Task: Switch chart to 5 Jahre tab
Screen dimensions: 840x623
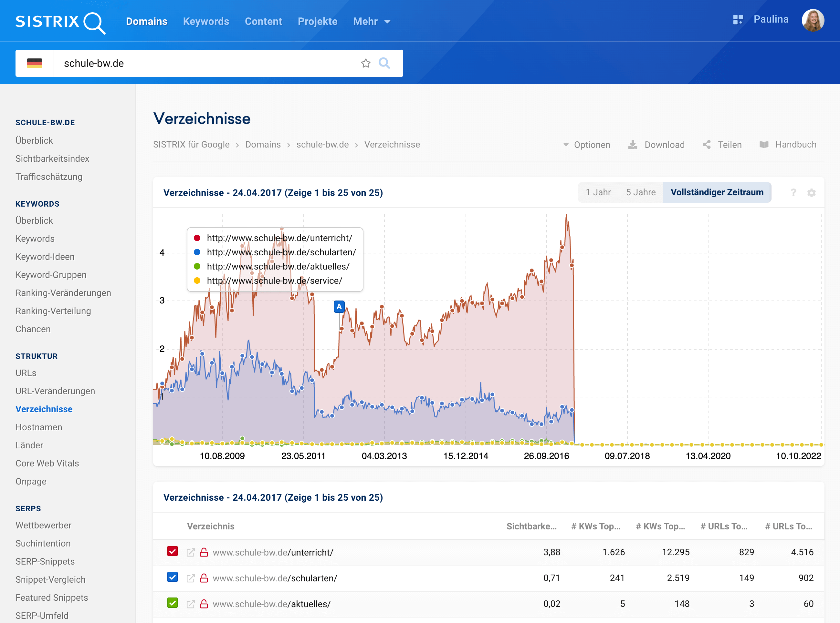Action: pyautogui.click(x=640, y=192)
